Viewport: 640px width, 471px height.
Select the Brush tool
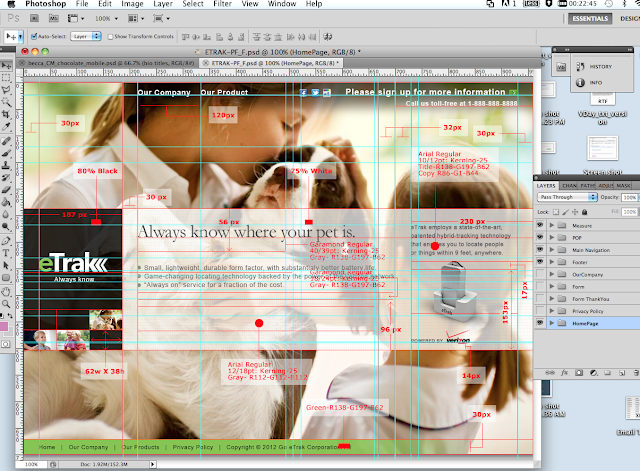coord(6,154)
